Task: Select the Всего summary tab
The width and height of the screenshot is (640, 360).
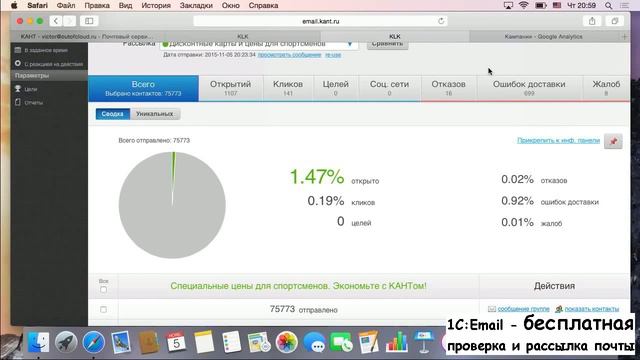Action: (143, 88)
